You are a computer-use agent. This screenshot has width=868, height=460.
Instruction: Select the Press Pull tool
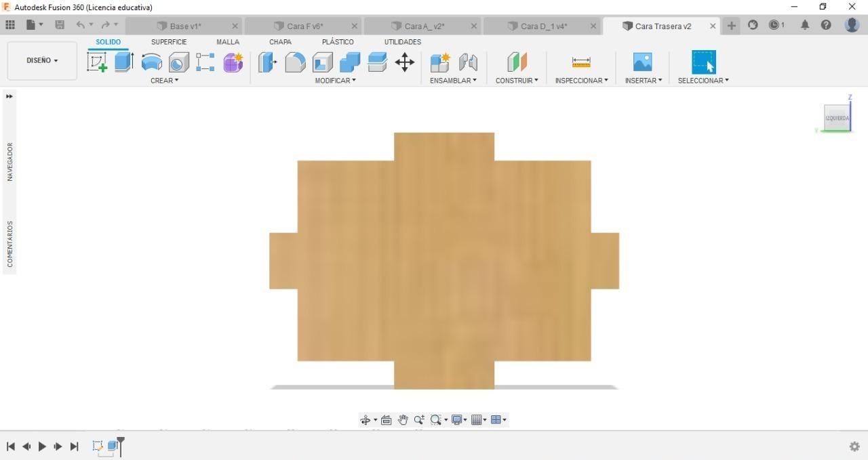pos(268,63)
